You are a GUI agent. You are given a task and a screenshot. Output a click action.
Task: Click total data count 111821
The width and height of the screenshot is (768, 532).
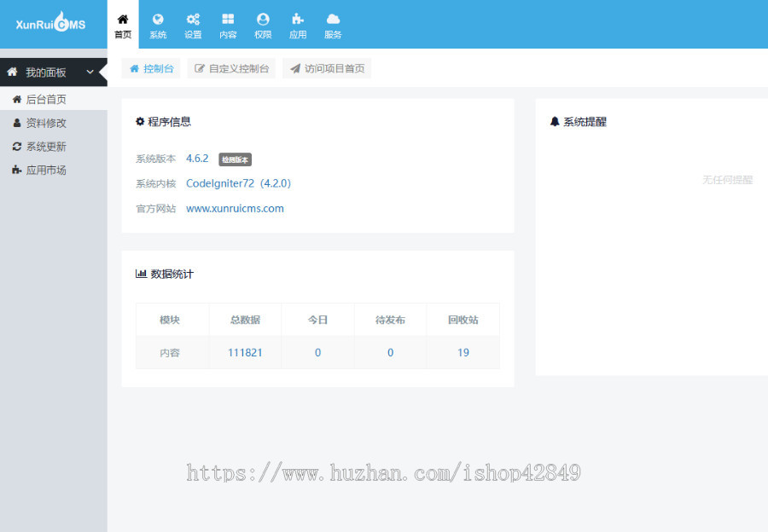click(x=245, y=352)
